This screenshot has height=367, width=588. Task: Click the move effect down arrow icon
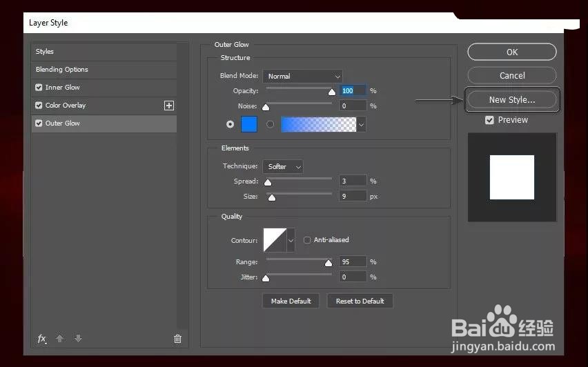pos(78,339)
